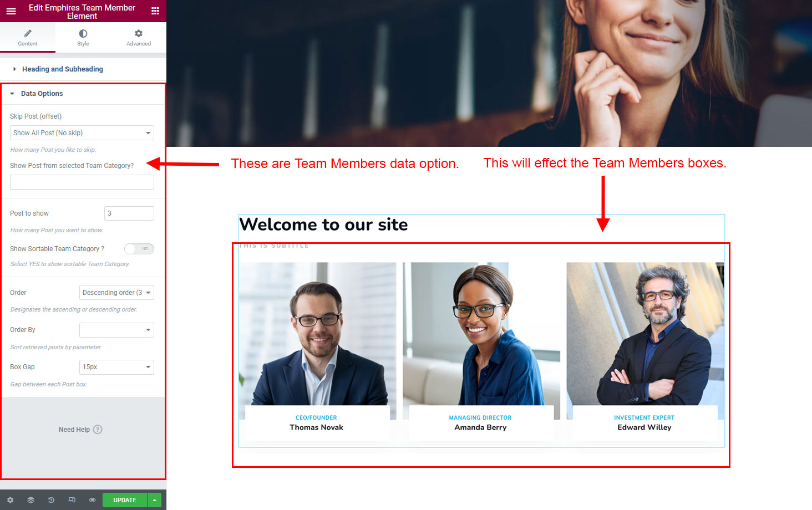Click the Need Help question mark icon

pyautogui.click(x=98, y=430)
